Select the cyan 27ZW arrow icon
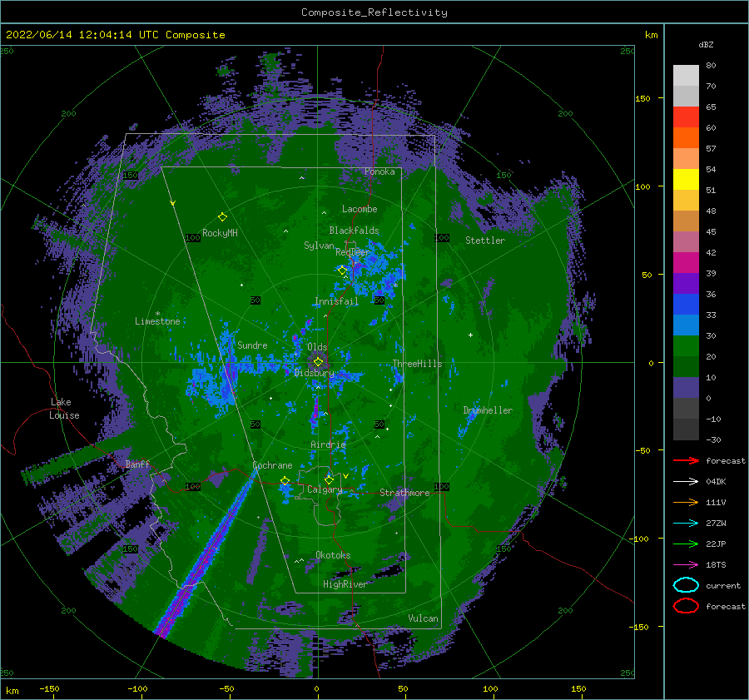The width and height of the screenshot is (749, 700). click(x=686, y=524)
